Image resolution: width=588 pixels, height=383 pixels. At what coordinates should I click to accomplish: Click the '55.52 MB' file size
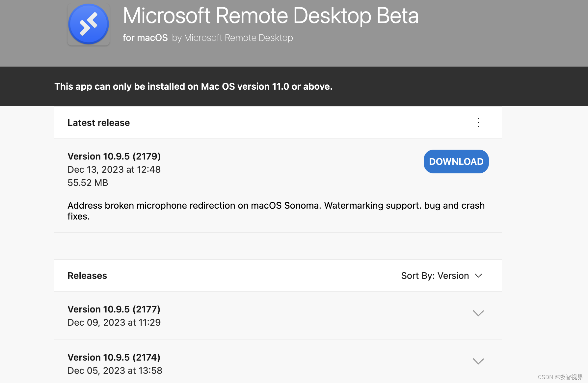tap(88, 183)
